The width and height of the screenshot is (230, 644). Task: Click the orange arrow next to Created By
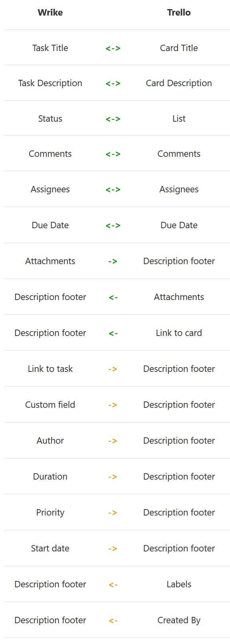tap(113, 620)
